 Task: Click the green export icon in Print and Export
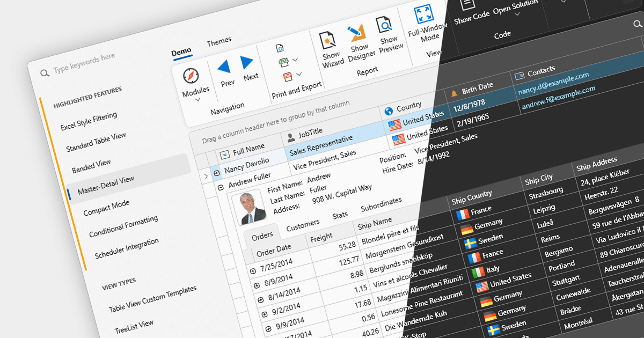coord(284,62)
